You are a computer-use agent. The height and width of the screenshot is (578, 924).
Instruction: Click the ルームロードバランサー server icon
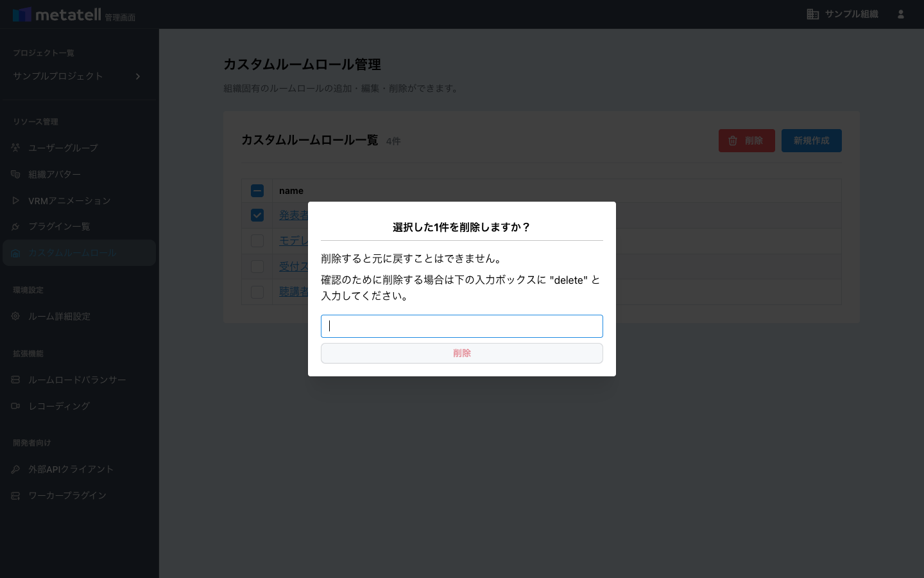point(15,380)
